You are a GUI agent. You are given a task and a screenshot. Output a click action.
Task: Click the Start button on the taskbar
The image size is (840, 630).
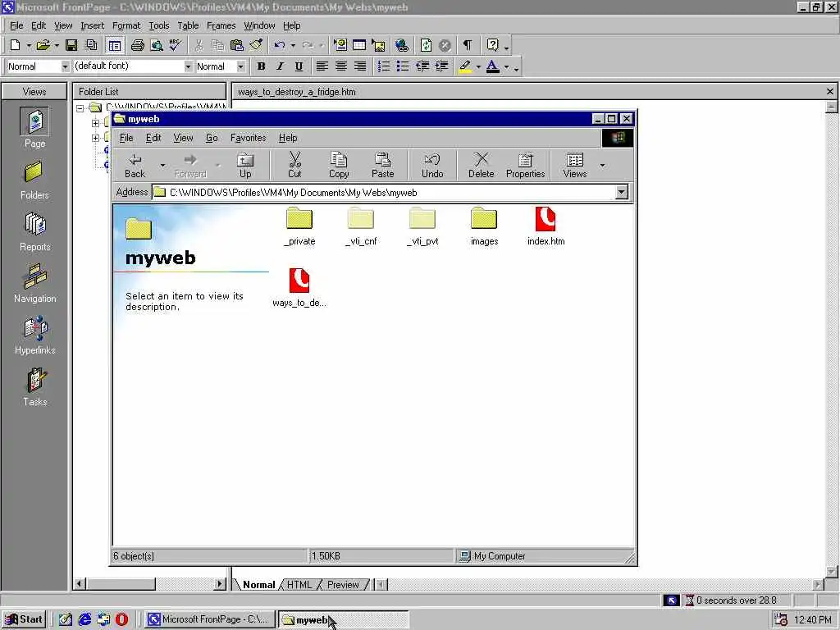24,619
